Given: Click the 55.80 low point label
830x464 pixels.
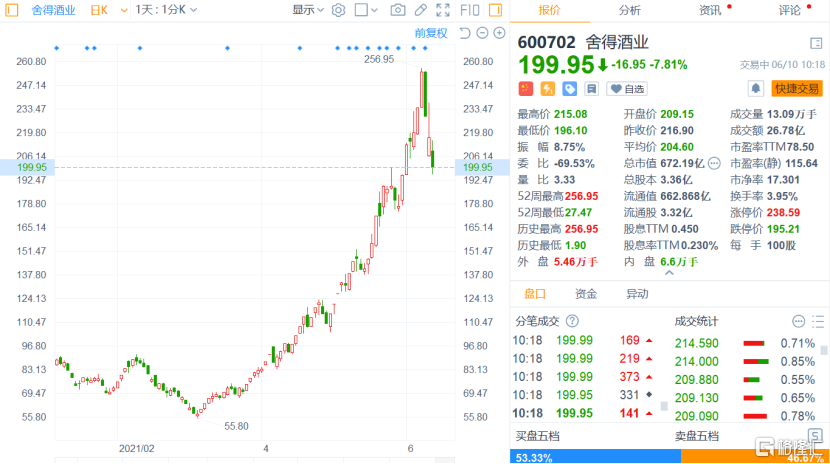Looking at the screenshot, I should [236, 426].
